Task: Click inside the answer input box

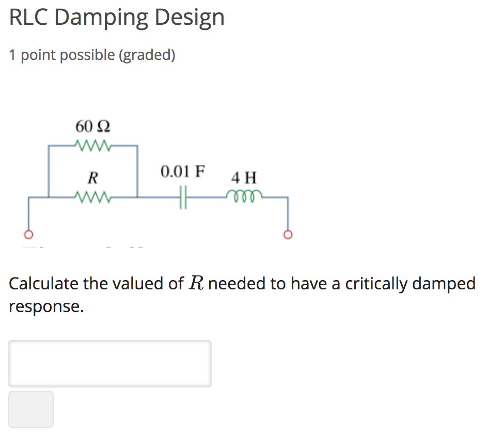Action: pyautogui.click(x=109, y=363)
